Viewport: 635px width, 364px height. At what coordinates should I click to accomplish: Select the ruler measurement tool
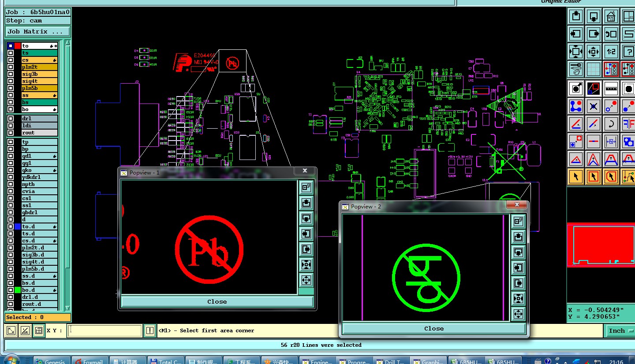point(611,89)
